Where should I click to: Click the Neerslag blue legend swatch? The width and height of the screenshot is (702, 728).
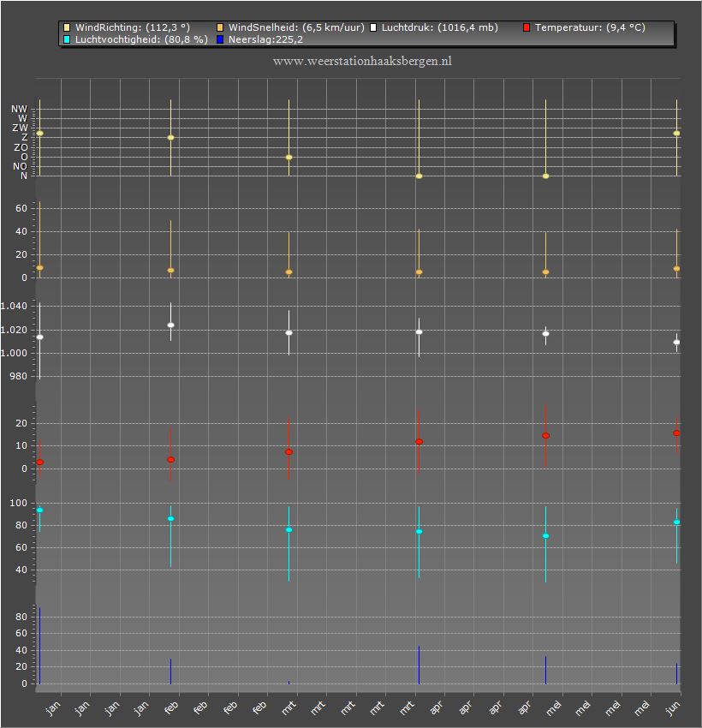[220, 39]
